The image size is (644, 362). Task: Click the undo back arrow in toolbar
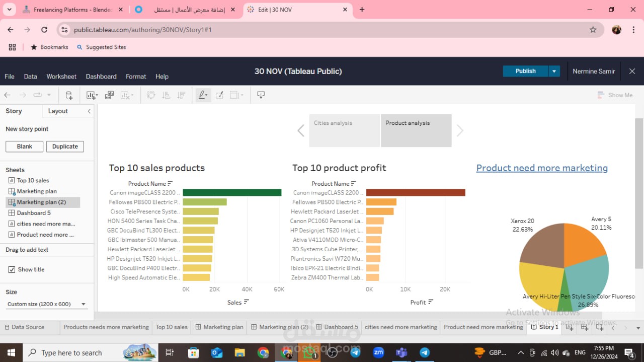click(7, 95)
